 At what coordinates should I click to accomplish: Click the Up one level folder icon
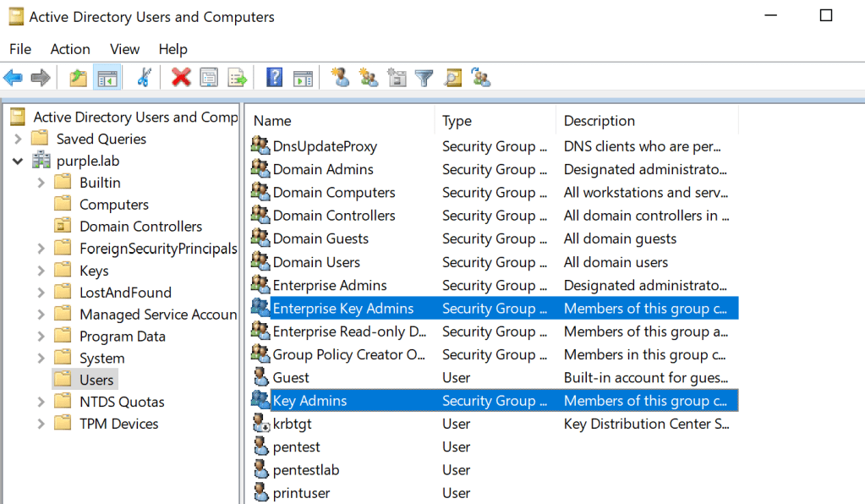coord(78,79)
